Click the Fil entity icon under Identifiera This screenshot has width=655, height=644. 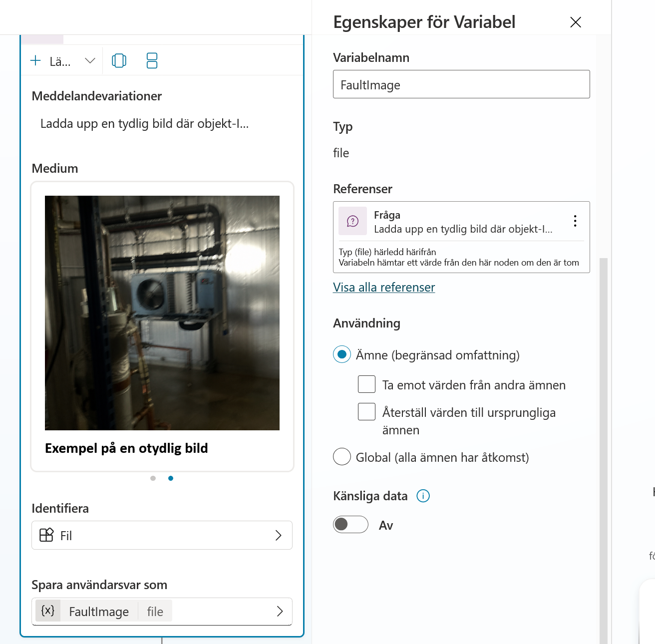point(46,535)
